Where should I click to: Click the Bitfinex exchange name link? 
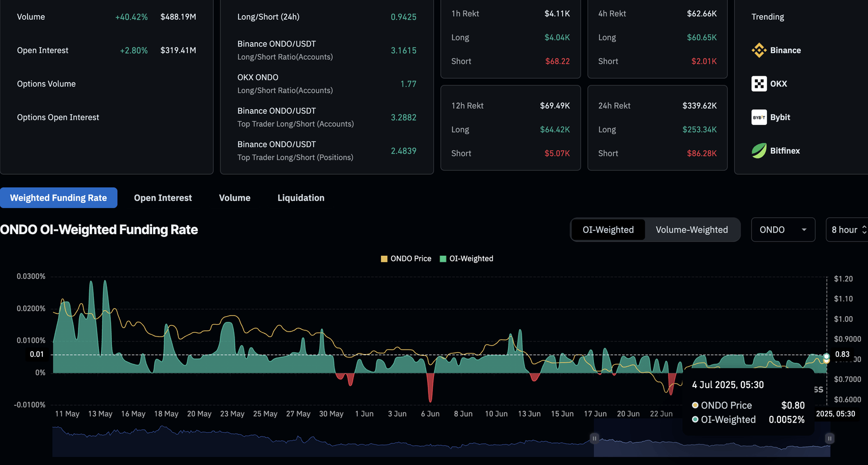pos(784,150)
